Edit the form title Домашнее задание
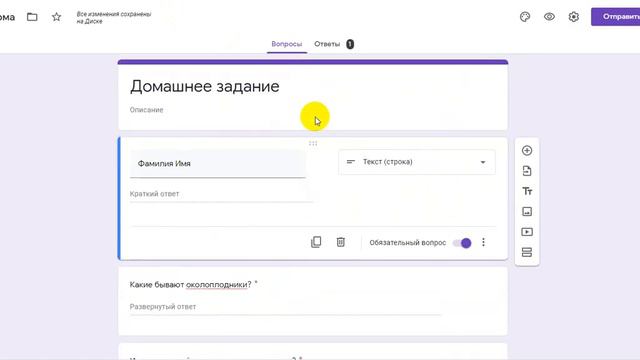 coord(204,86)
